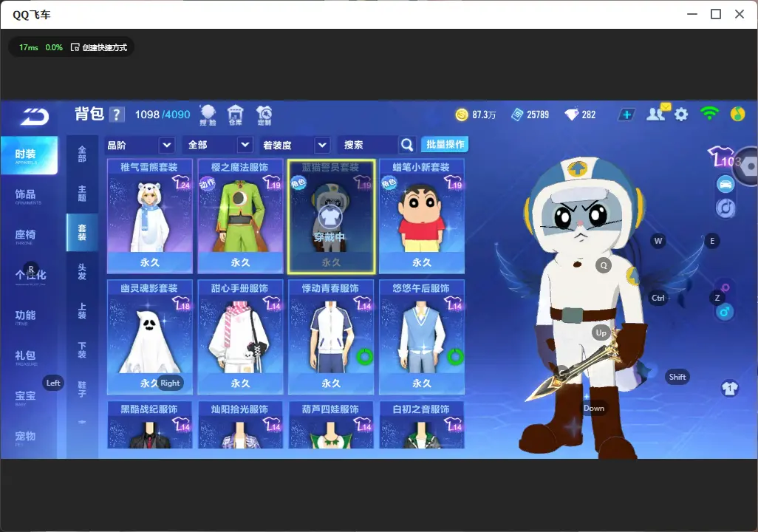Select the 灿阳拾光服饰 item card

pos(240,425)
